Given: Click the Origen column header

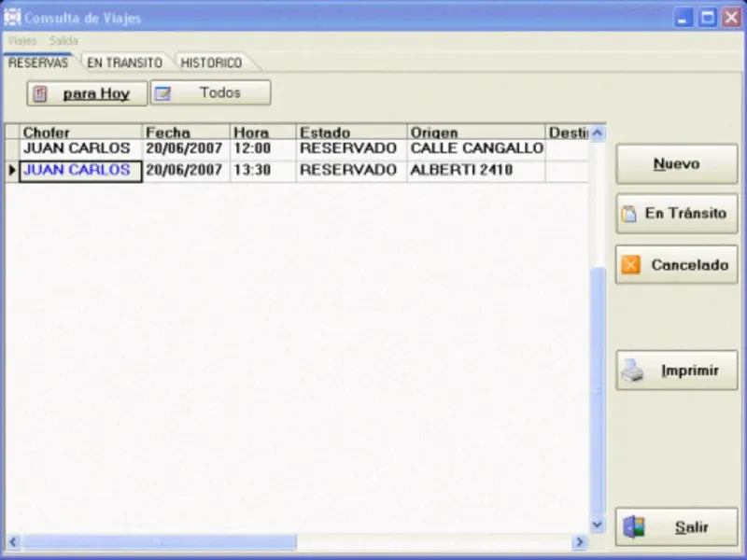Looking at the screenshot, I should 476,132.
